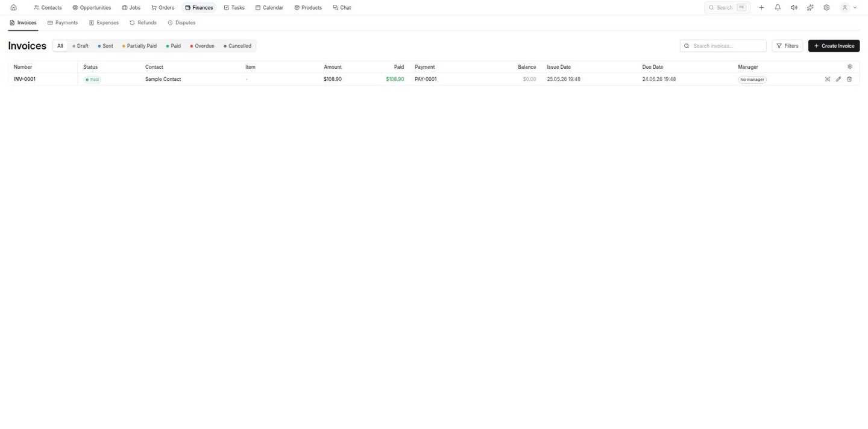The image size is (868, 429).
Task: Open the Contacts module
Action: pyautogui.click(x=48, y=8)
